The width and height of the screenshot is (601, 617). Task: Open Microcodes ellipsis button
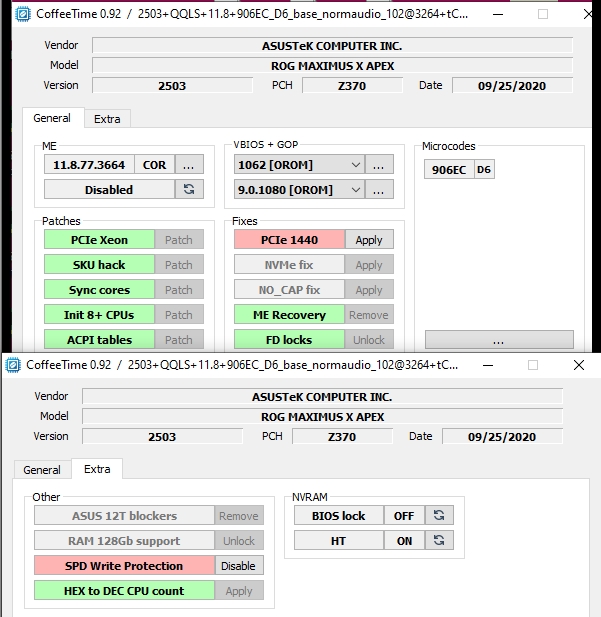point(499,340)
